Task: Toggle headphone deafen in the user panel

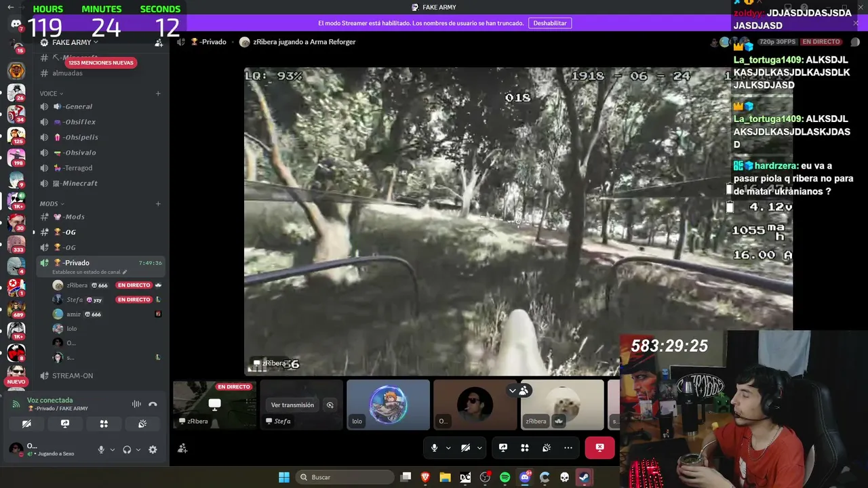Action: click(127, 449)
